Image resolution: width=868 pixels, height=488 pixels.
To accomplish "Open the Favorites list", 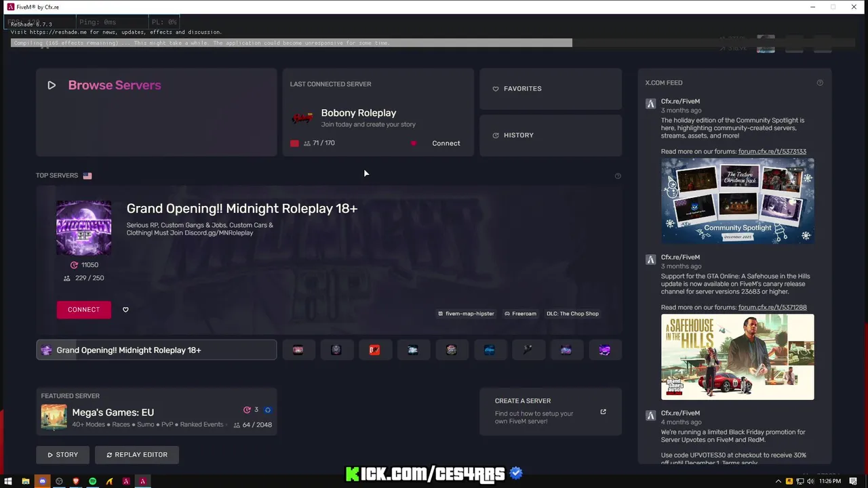I will (551, 89).
